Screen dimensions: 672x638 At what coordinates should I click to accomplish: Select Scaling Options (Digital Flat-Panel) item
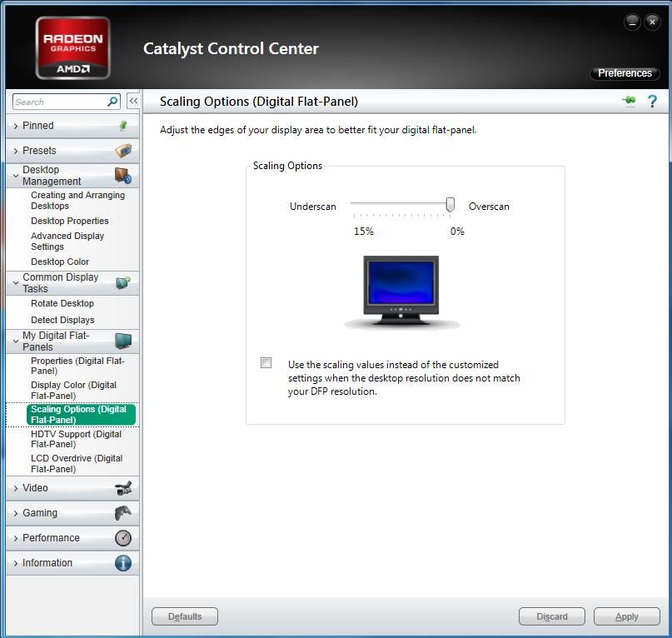(x=81, y=415)
